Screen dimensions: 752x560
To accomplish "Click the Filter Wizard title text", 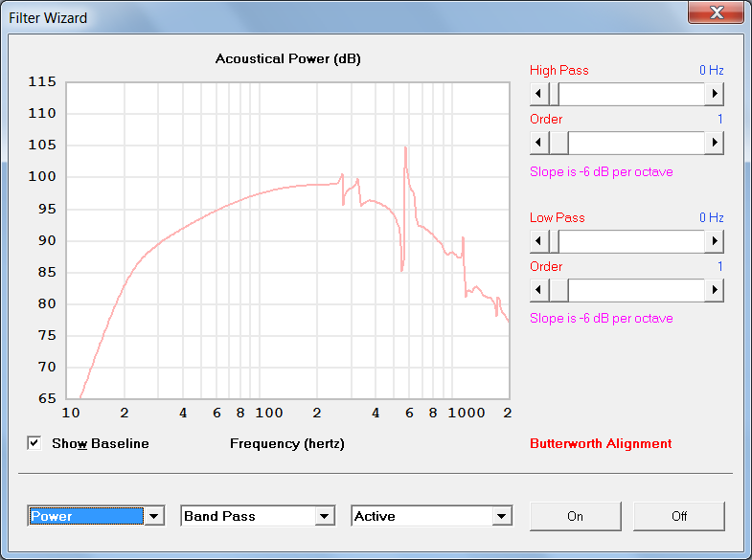I will tap(48, 18).
